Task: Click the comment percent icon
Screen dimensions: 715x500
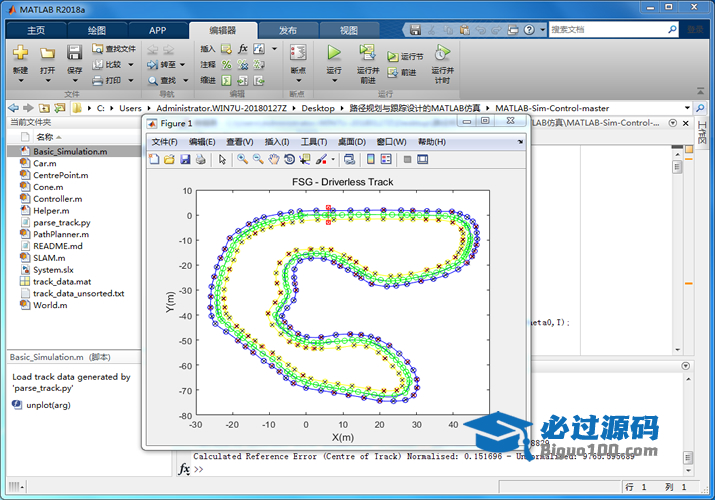Action: pos(226,65)
